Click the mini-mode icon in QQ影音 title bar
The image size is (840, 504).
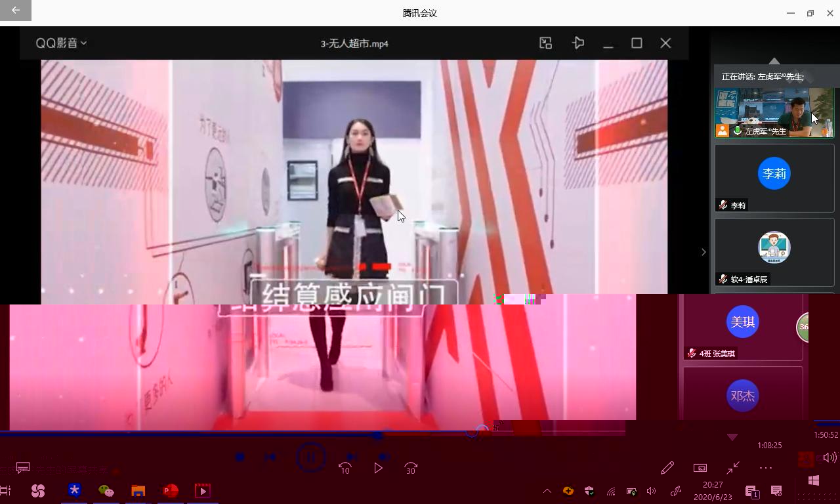coord(546,43)
